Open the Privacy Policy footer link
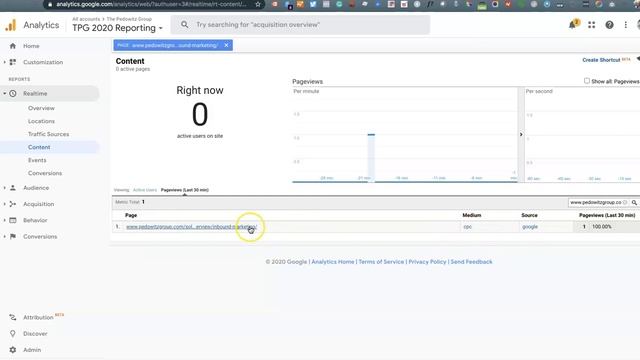The width and height of the screenshot is (640, 360). coord(427,262)
